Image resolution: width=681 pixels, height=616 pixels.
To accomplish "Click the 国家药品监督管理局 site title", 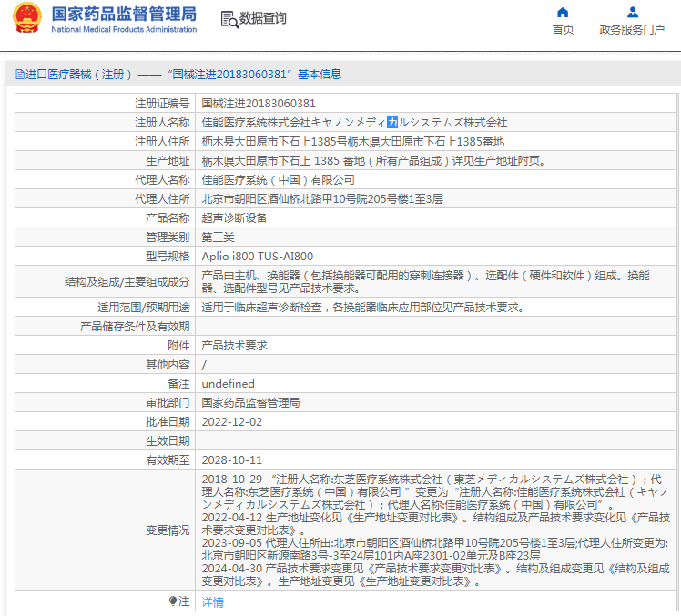I will (123, 14).
